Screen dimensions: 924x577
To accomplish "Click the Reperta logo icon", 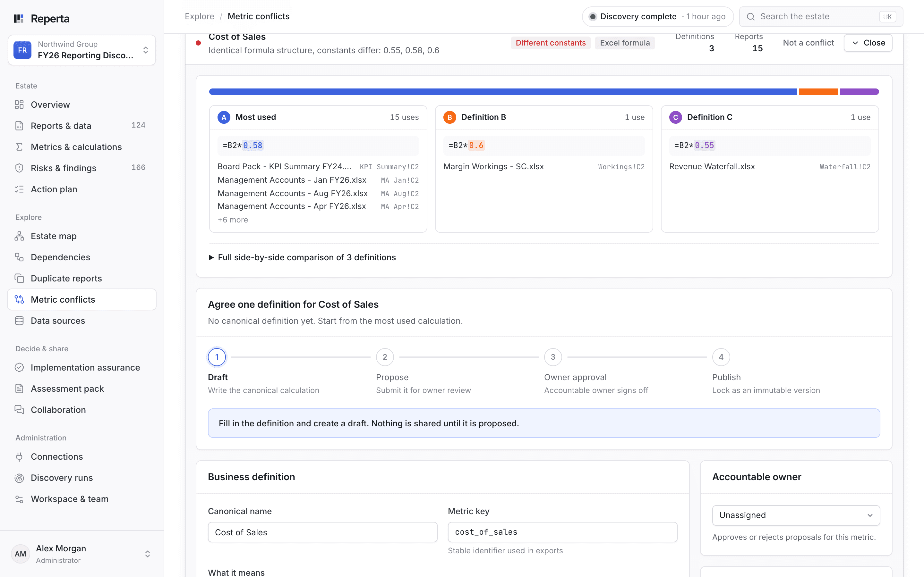I will click(x=19, y=19).
